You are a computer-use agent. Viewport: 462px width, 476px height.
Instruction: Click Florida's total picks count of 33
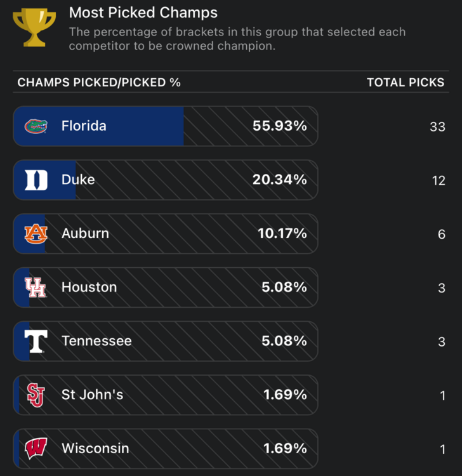click(x=437, y=127)
